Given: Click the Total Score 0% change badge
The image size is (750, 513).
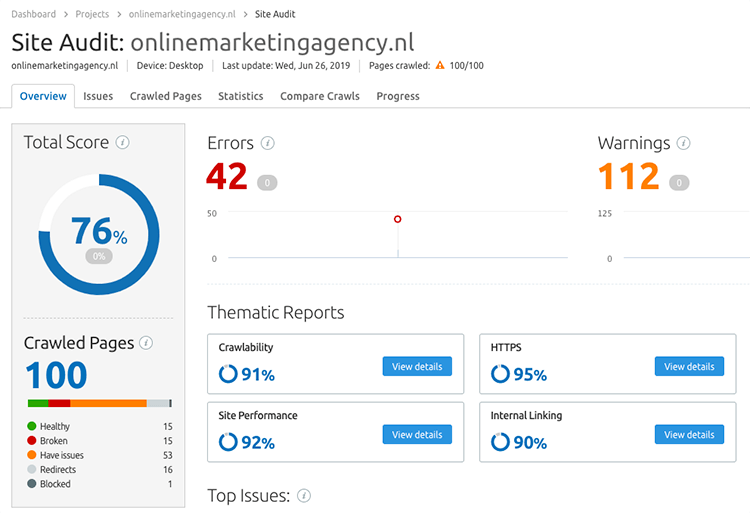Looking at the screenshot, I should (x=99, y=256).
